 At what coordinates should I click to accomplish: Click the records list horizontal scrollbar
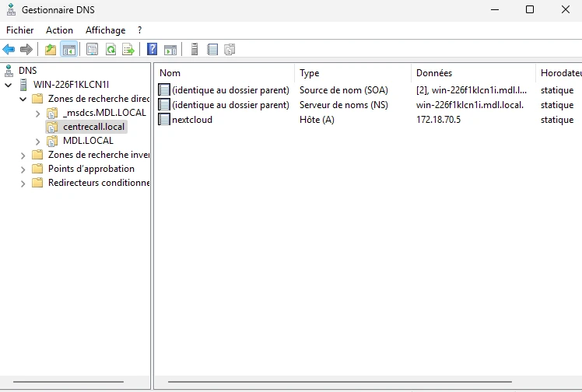click(x=339, y=382)
